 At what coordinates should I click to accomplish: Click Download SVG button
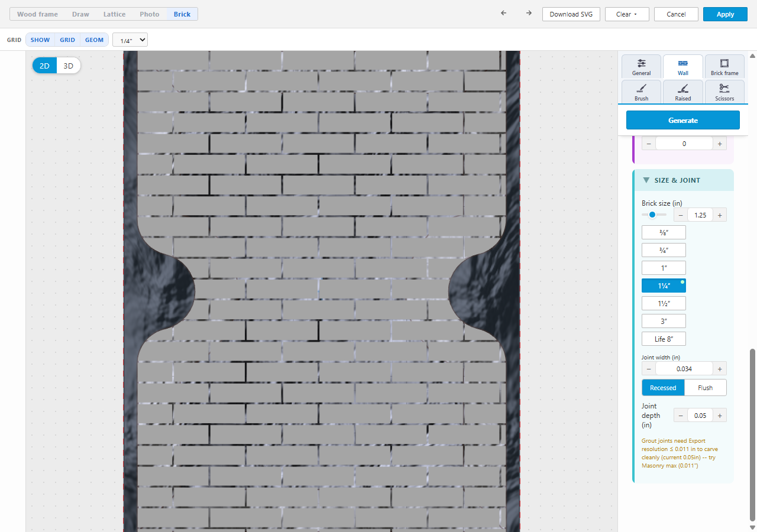[571, 14]
